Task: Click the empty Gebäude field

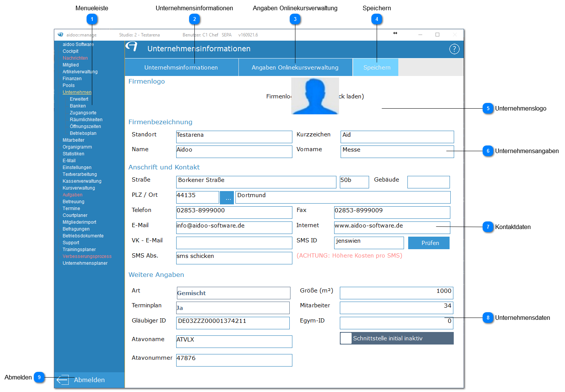Action: (429, 182)
